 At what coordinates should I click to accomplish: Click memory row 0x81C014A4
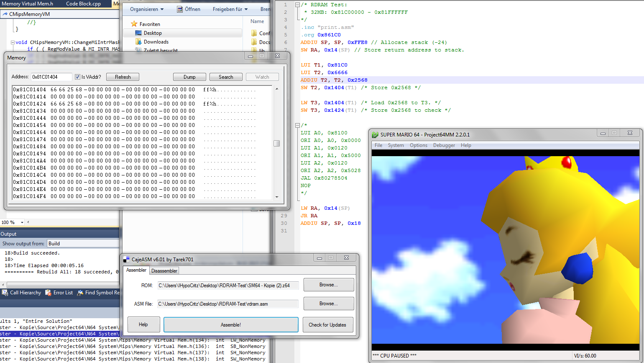[x=134, y=161]
